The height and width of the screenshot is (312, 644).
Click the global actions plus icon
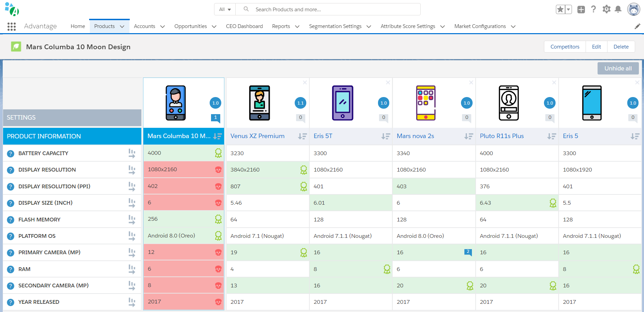[x=581, y=9]
